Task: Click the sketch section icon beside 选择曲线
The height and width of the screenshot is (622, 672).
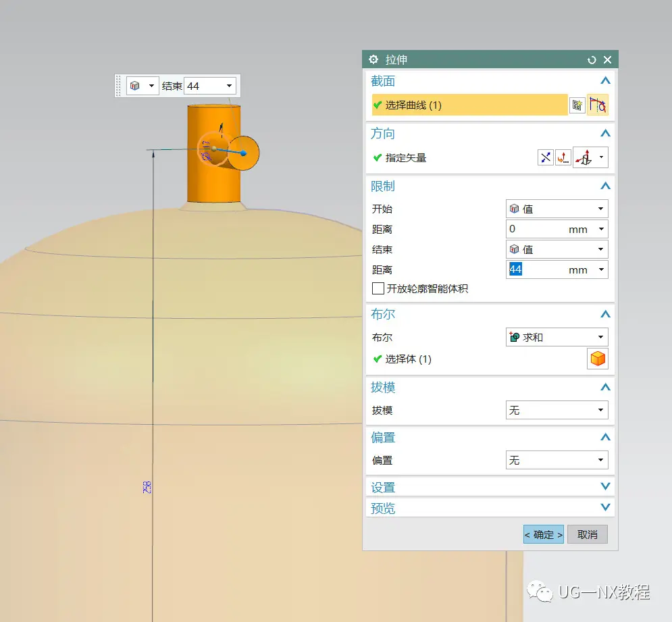Action: click(577, 105)
